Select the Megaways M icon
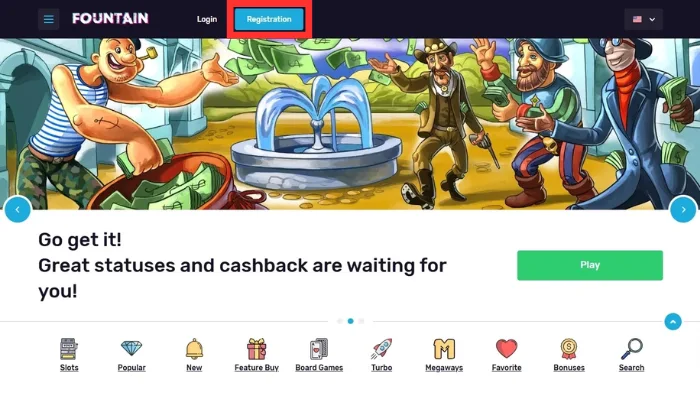This screenshot has height=400, width=700. [x=444, y=349]
